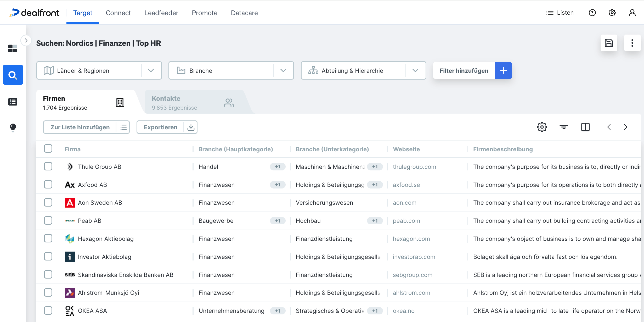644x322 pixels.
Task: Click the sort lines icon above table
Action: (x=563, y=127)
